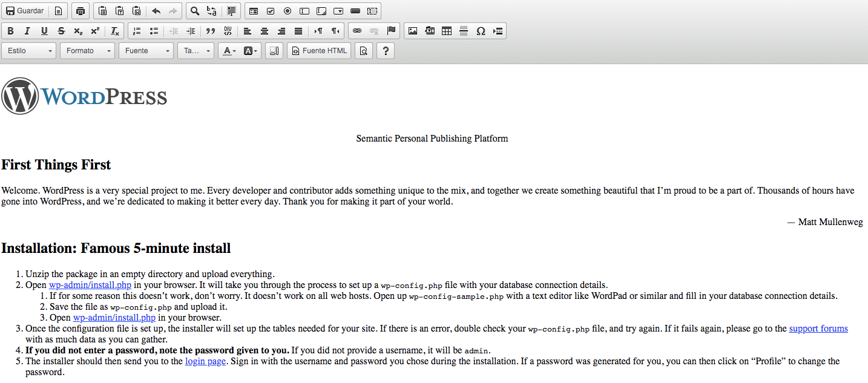Insert a form element

click(x=254, y=11)
